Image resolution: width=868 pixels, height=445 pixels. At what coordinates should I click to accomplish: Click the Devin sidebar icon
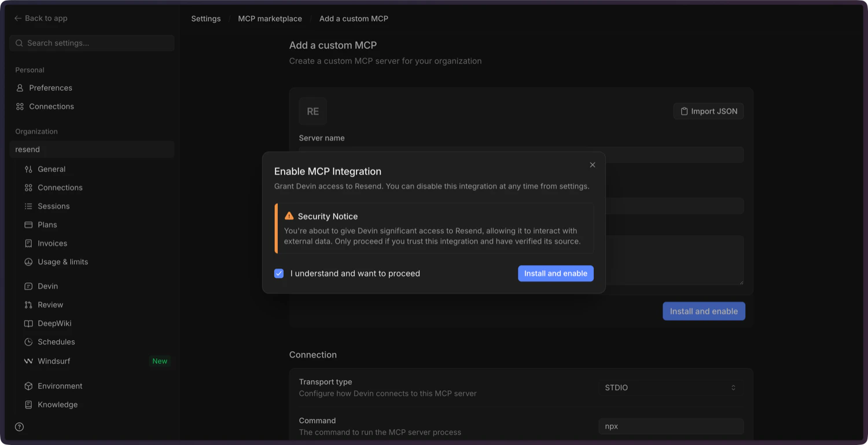[x=28, y=286]
